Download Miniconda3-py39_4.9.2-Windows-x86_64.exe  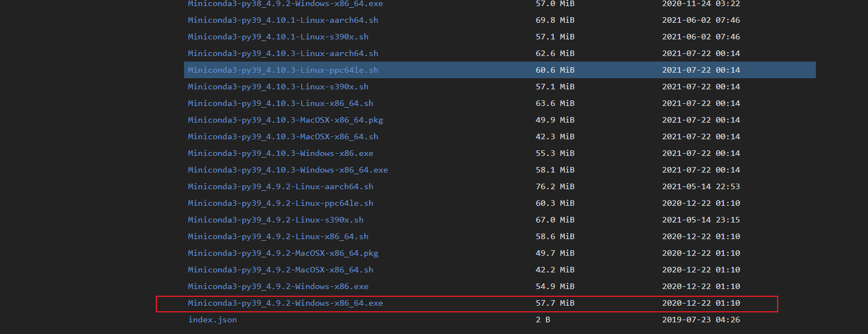tap(285, 303)
